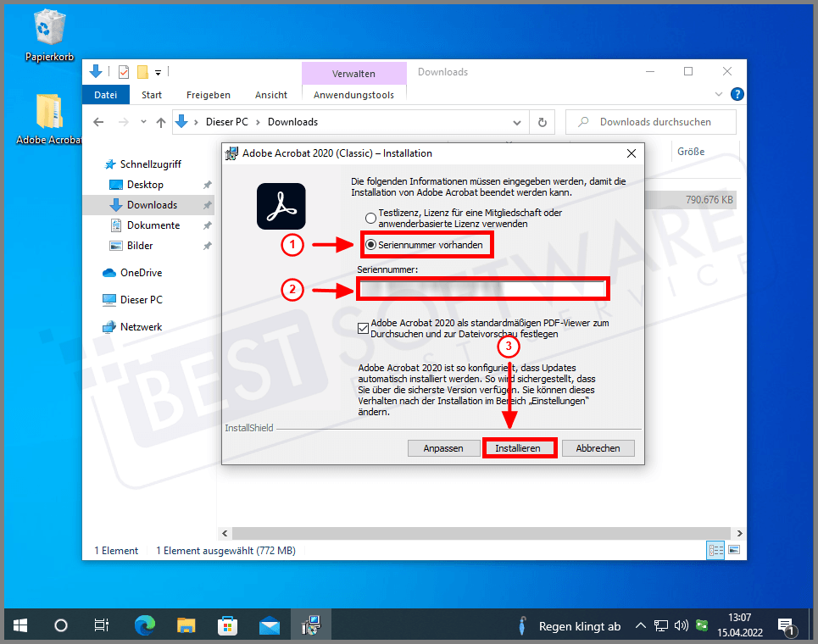The image size is (818, 644).
Task: Launch Microsoft Store from the taskbar
Action: point(227,626)
